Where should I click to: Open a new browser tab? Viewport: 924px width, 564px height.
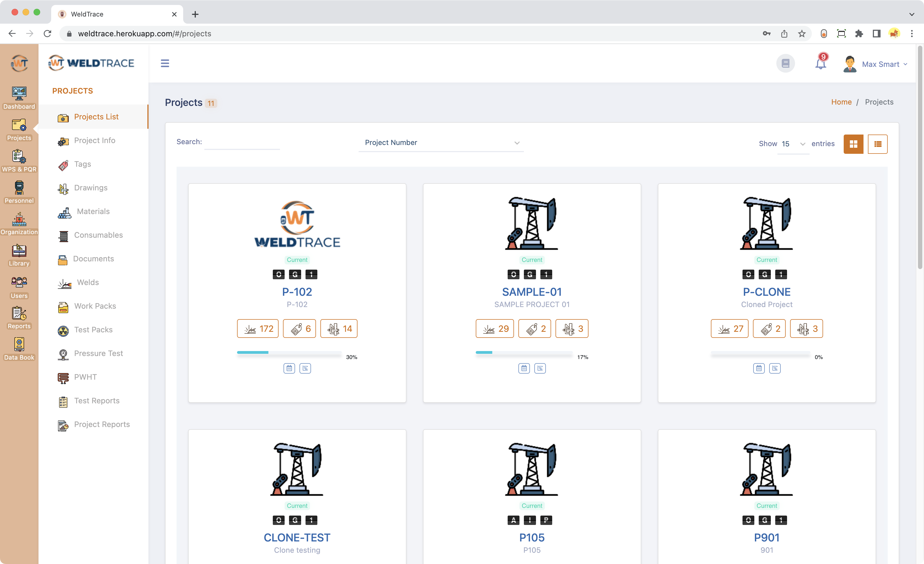point(195,14)
